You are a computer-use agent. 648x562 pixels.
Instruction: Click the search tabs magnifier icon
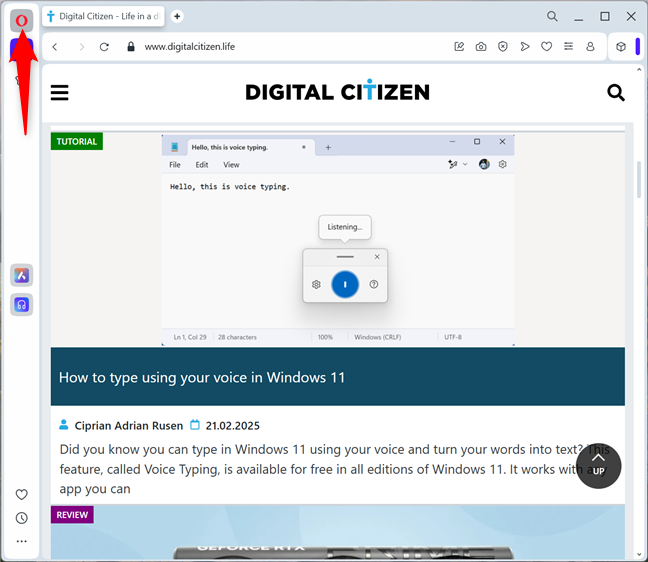tap(552, 17)
